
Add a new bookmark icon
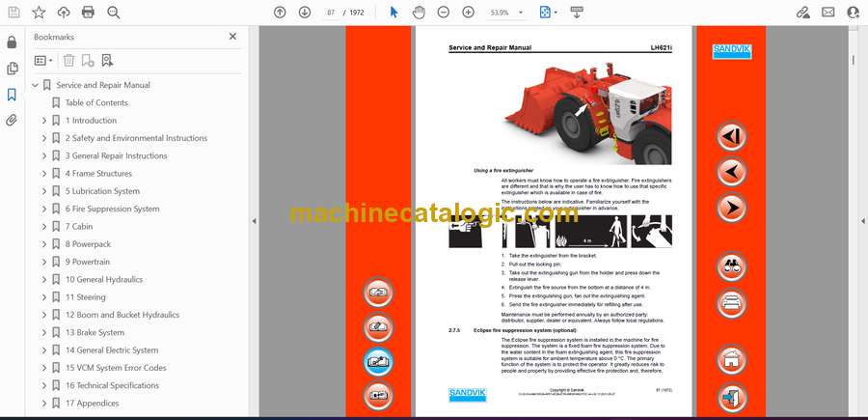(x=88, y=61)
